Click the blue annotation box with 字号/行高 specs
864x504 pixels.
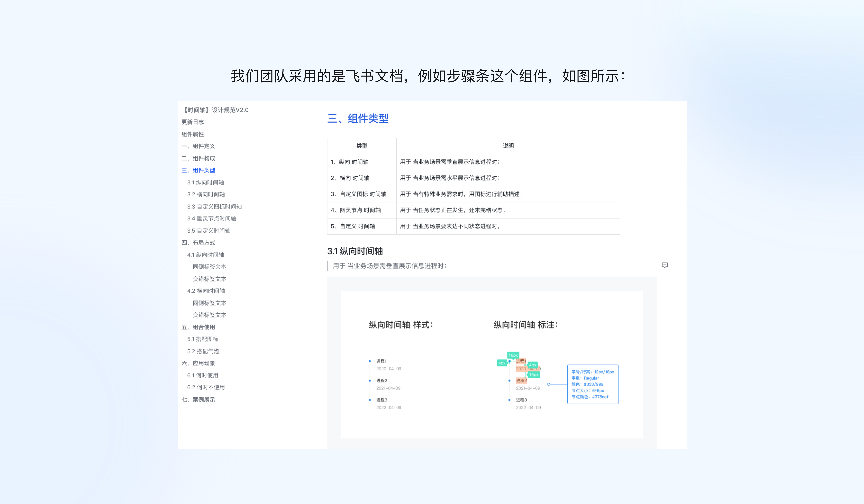coord(593,384)
